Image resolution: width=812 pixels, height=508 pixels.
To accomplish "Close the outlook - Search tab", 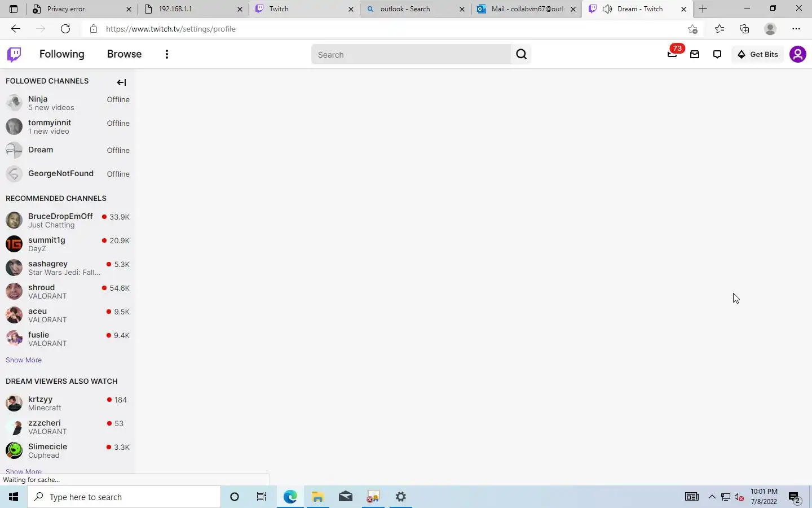I will pyautogui.click(x=462, y=9).
